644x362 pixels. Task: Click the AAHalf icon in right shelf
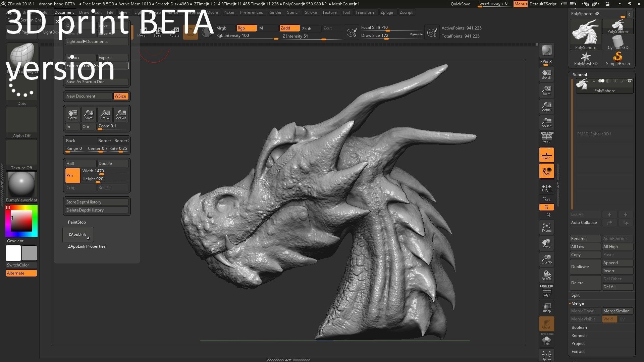(546, 122)
